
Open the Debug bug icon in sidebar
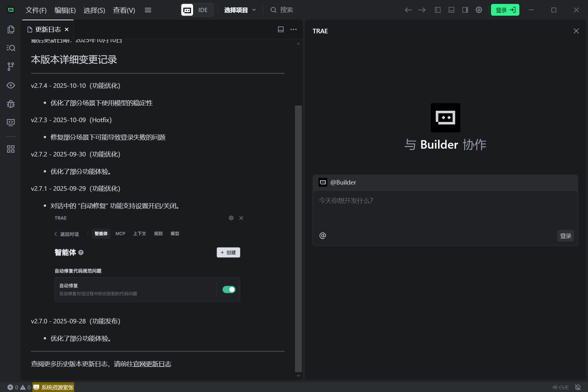[11, 104]
